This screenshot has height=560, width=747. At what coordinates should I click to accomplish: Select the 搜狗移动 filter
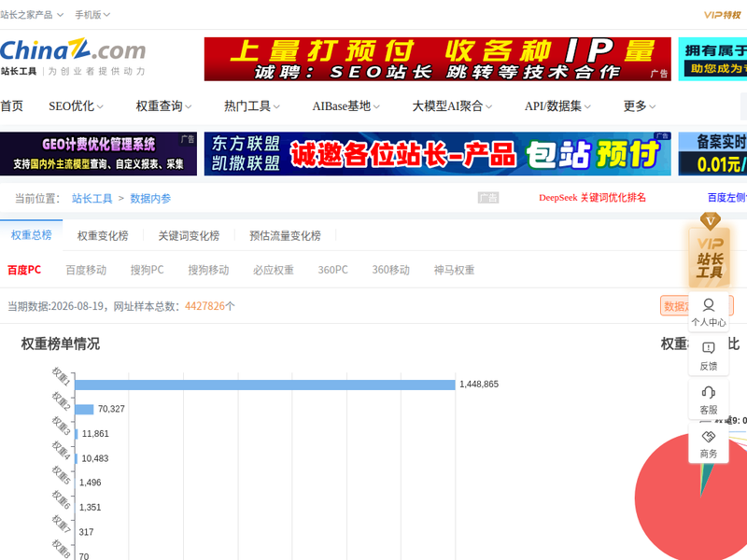tap(208, 270)
